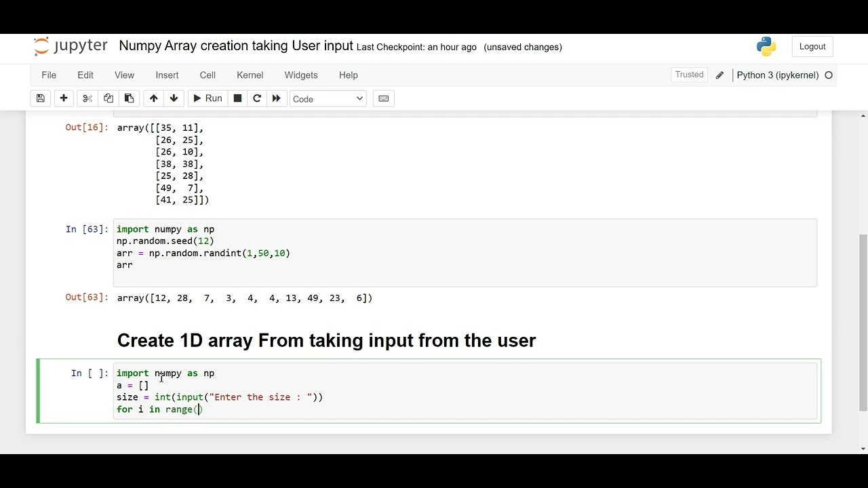Paste cells below icon
The width and height of the screenshot is (868, 488).
click(129, 98)
